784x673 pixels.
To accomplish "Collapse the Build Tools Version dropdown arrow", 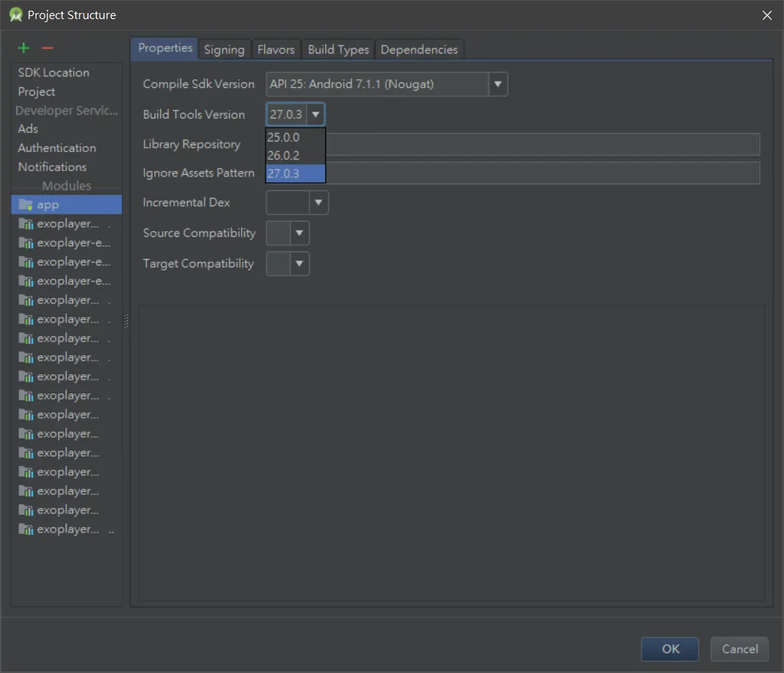I will pyautogui.click(x=315, y=114).
